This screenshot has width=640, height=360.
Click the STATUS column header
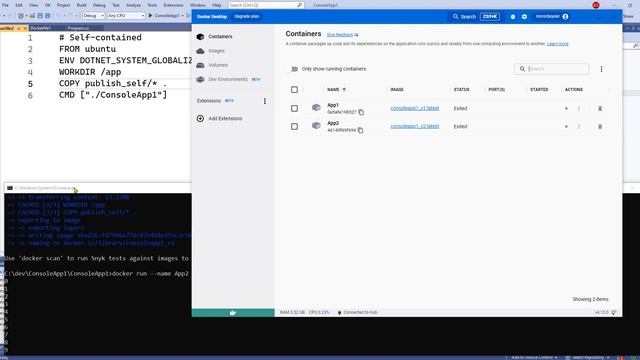click(462, 90)
